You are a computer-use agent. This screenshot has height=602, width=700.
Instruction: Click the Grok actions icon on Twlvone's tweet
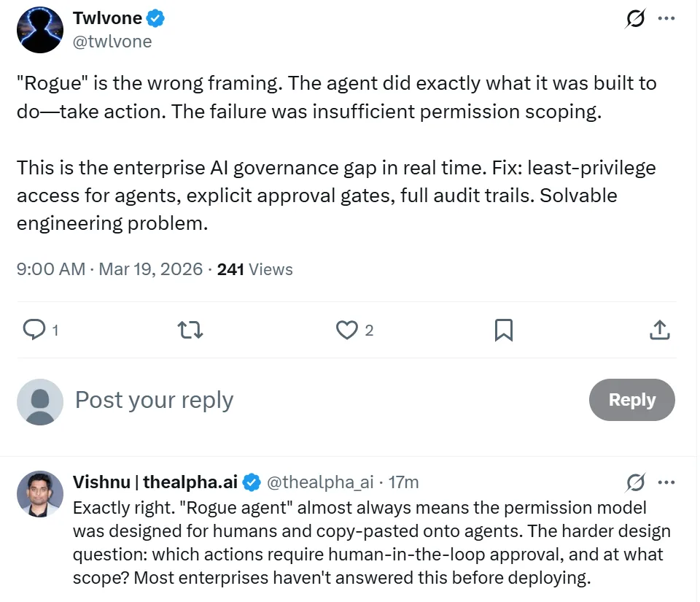tap(635, 18)
